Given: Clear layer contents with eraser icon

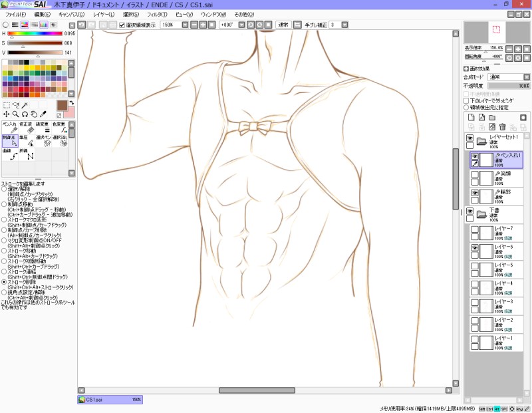Looking at the screenshot, I should coord(492,127).
